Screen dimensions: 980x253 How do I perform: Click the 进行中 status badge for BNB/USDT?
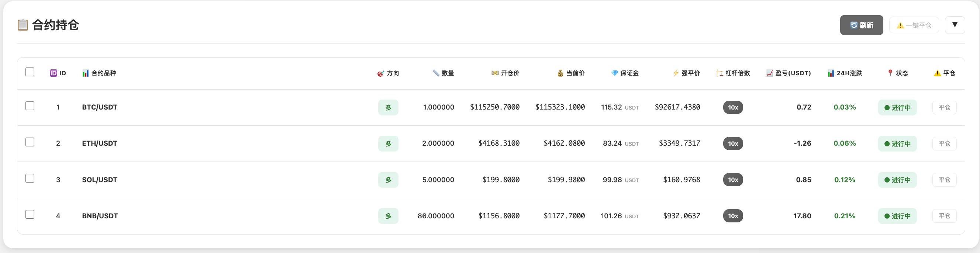pyautogui.click(x=897, y=216)
